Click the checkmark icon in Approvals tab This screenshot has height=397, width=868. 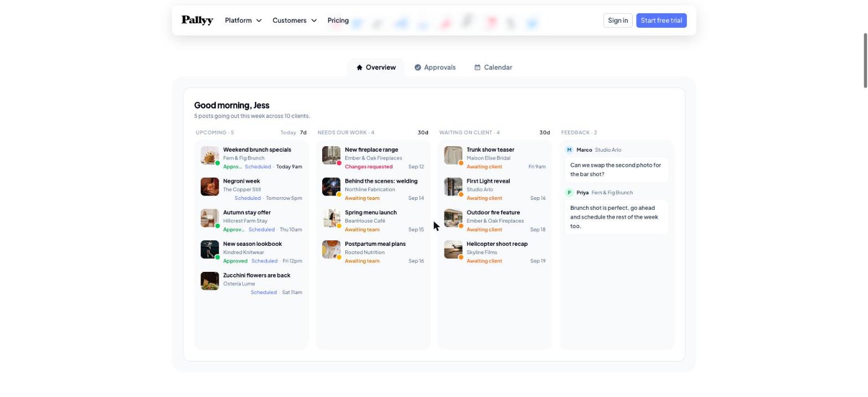[418, 68]
